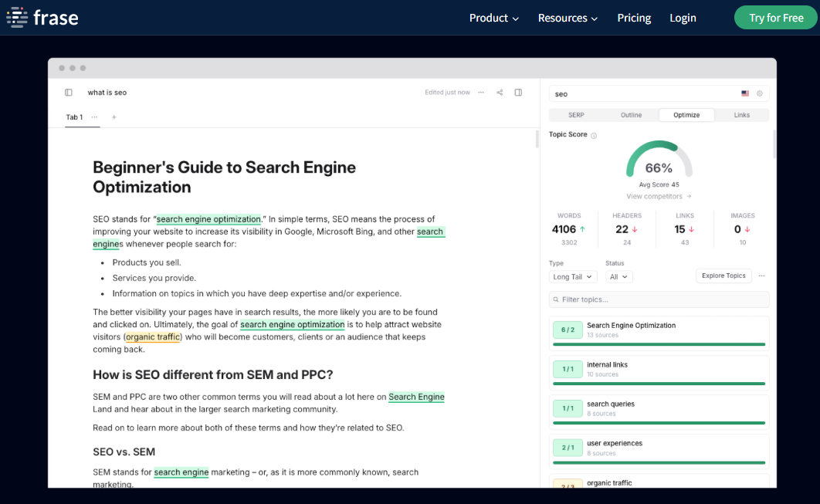Click the right panel scrollbar
The width and height of the screenshot is (820, 504).
pos(774,144)
